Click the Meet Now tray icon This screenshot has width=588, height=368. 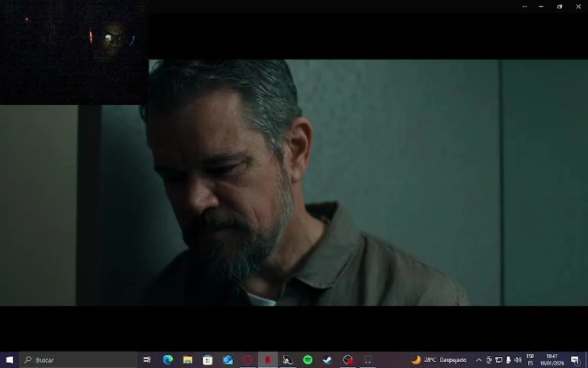click(488, 360)
